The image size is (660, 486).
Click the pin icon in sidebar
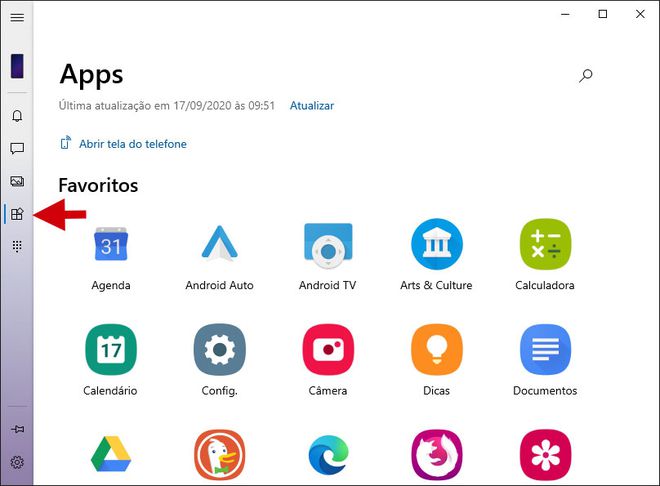17,430
